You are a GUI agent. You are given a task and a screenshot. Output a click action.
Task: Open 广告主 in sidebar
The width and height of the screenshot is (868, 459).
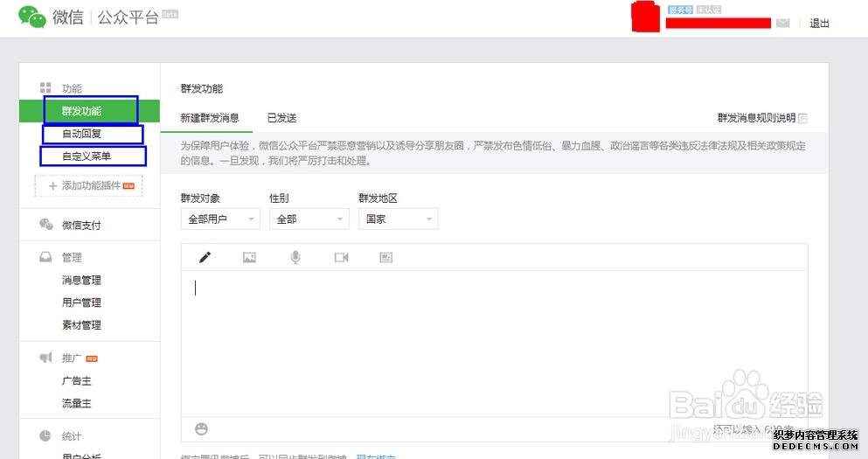coord(76,380)
